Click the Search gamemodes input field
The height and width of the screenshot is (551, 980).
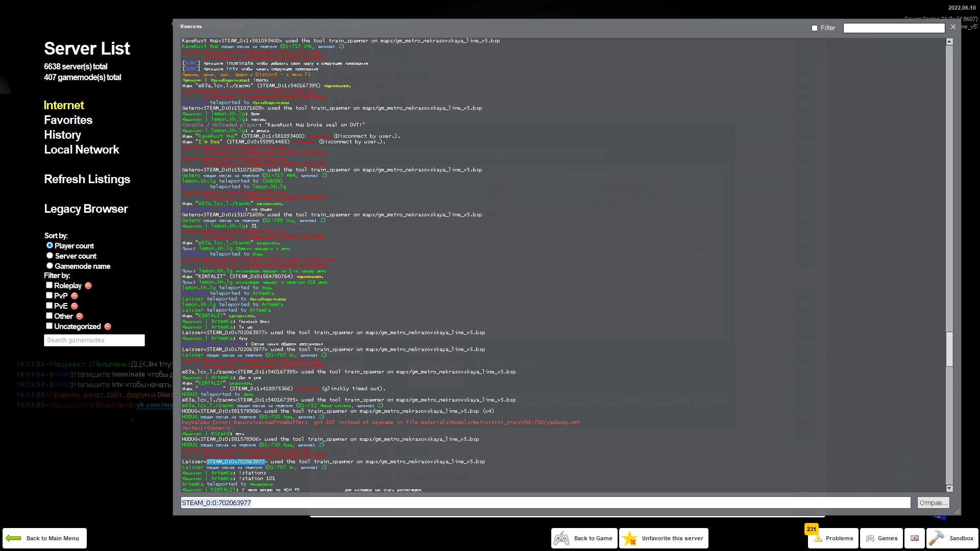[x=94, y=340]
